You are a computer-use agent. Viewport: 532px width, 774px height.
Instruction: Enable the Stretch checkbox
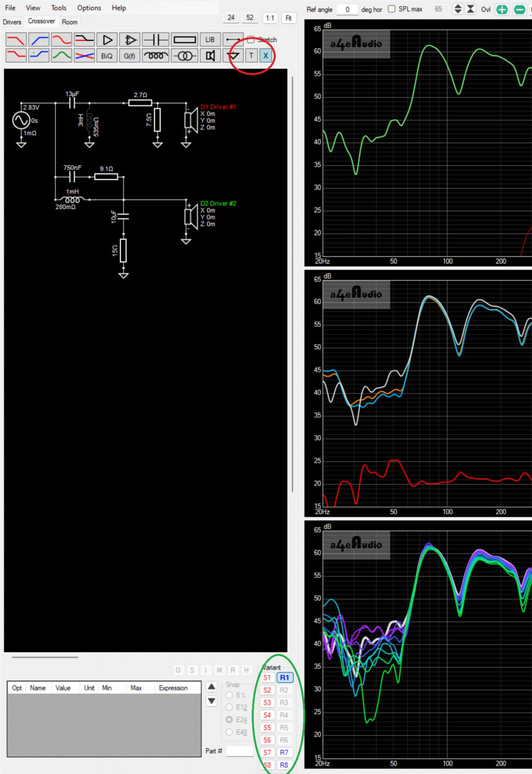tap(251, 40)
